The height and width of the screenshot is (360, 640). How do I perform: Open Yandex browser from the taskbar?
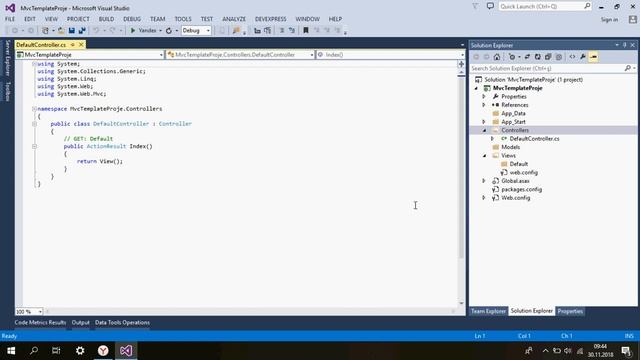click(x=103, y=351)
